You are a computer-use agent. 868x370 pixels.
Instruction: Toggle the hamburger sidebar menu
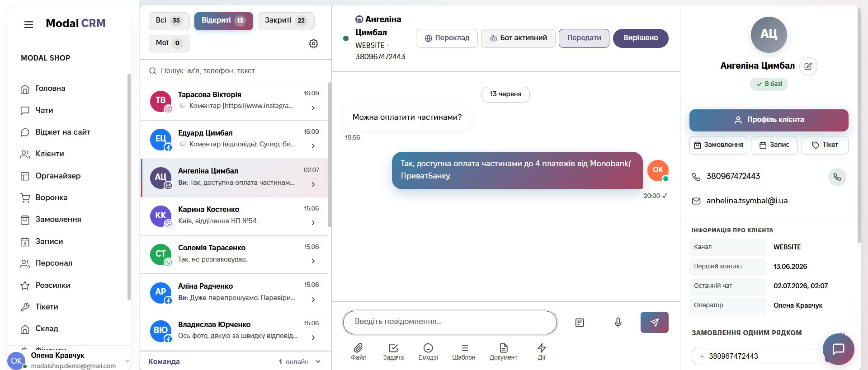[28, 24]
